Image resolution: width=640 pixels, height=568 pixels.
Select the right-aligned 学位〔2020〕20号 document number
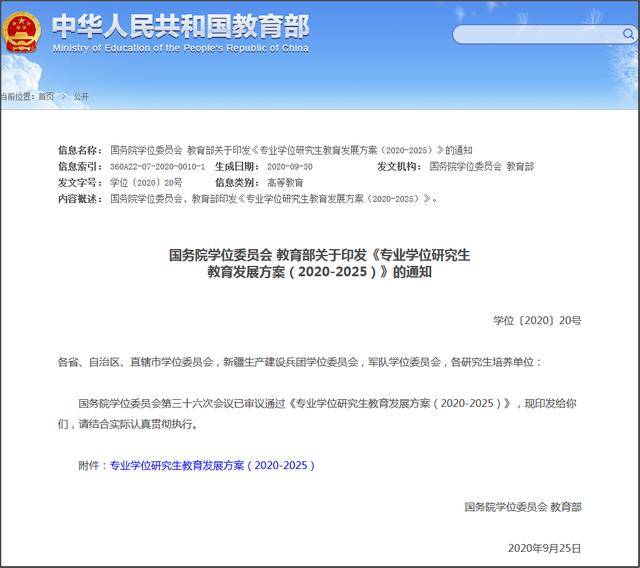537,321
